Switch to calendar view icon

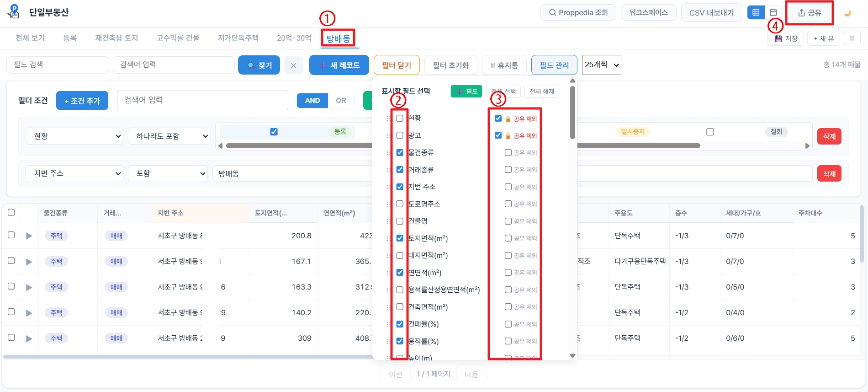(773, 12)
